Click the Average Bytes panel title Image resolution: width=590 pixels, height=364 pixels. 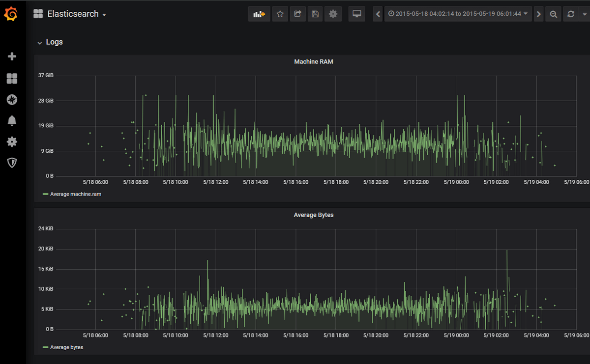point(313,215)
